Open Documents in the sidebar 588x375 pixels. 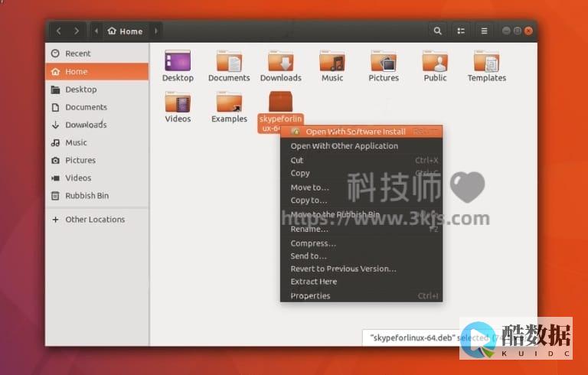click(97, 107)
